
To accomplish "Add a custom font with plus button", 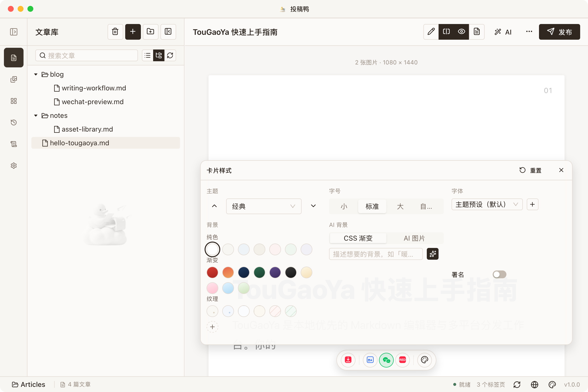I will [532, 205].
